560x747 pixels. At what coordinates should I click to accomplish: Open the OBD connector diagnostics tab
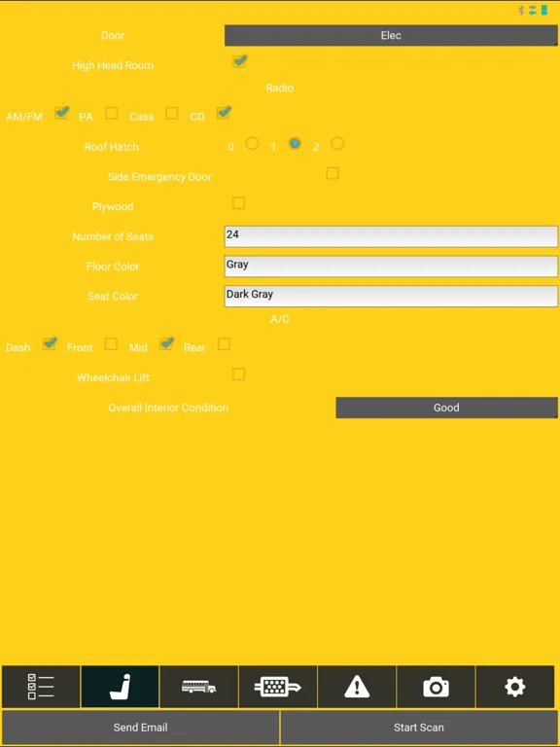(278, 687)
